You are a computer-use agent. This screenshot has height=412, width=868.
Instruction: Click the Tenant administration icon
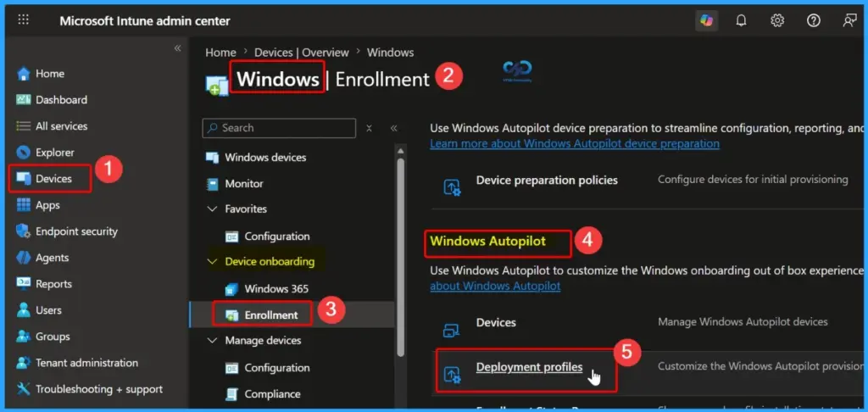[23, 363]
